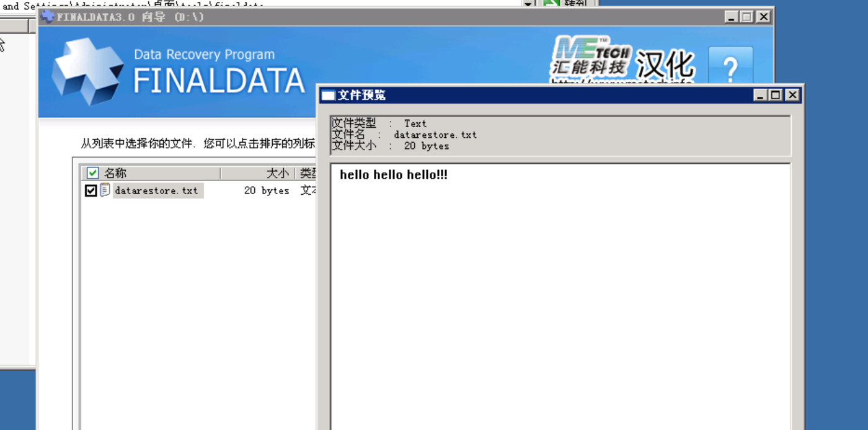Maximize the 文件预览 preview window
Viewport: 868px width, 430px height.
coord(776,95)
